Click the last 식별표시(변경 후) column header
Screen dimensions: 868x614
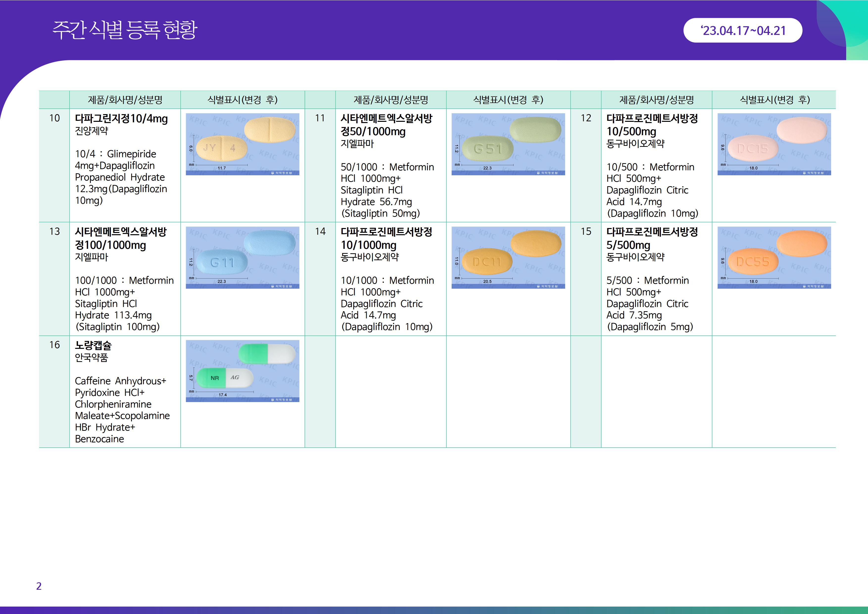pyautogui.click(x=774, y=100)
